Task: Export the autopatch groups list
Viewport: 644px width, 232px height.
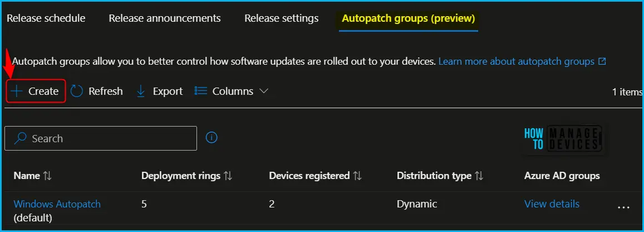Action: (x=159, y=91)
